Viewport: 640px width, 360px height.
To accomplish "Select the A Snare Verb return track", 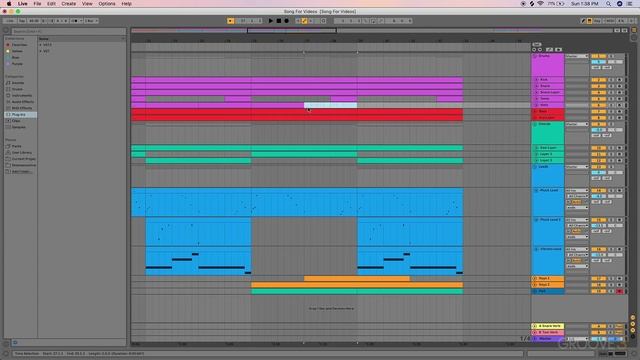I will 548,326.
